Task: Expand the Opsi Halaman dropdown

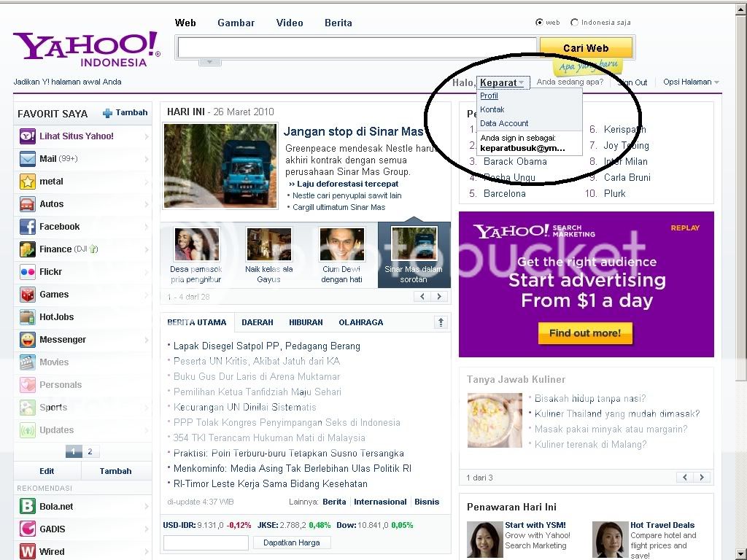Action: point(691,82)
